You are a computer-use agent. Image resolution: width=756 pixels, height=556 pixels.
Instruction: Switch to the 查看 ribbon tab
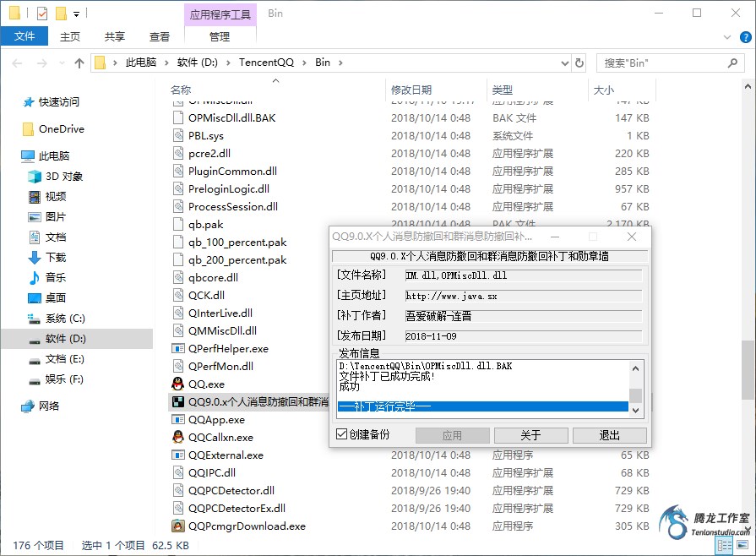[x=160, y=36]
